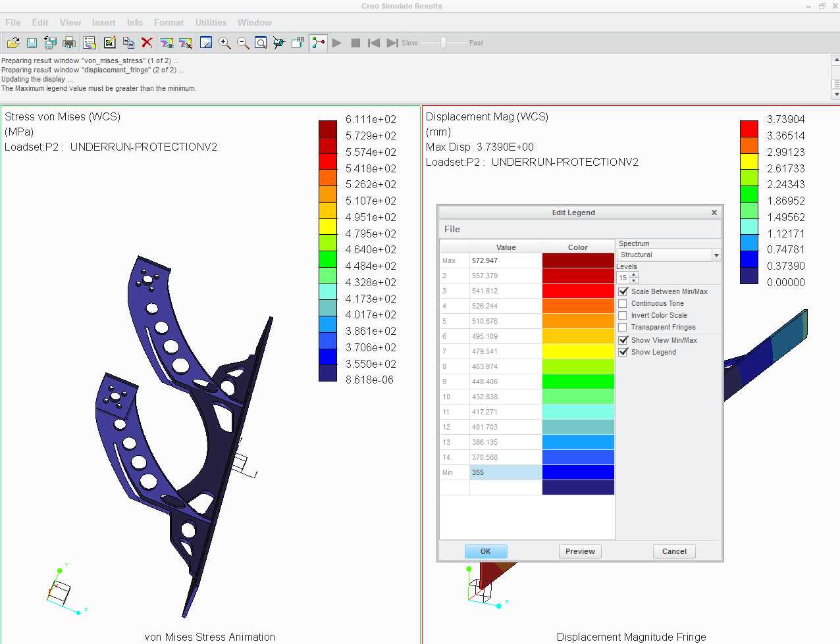Image resolution: width=840 pixels, height=644 pixels.
Task: Click the Save As copy toolbar icon
Action: coord(50,43)
